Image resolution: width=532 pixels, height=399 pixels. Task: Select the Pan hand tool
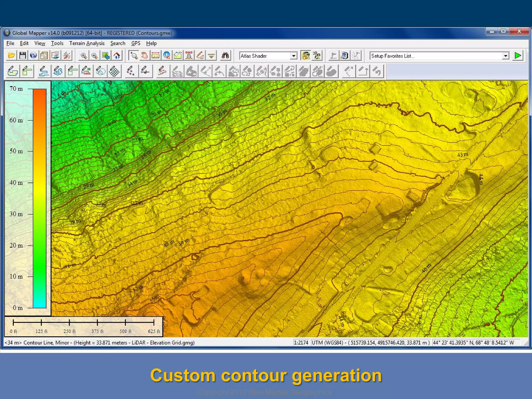point(145,56)
